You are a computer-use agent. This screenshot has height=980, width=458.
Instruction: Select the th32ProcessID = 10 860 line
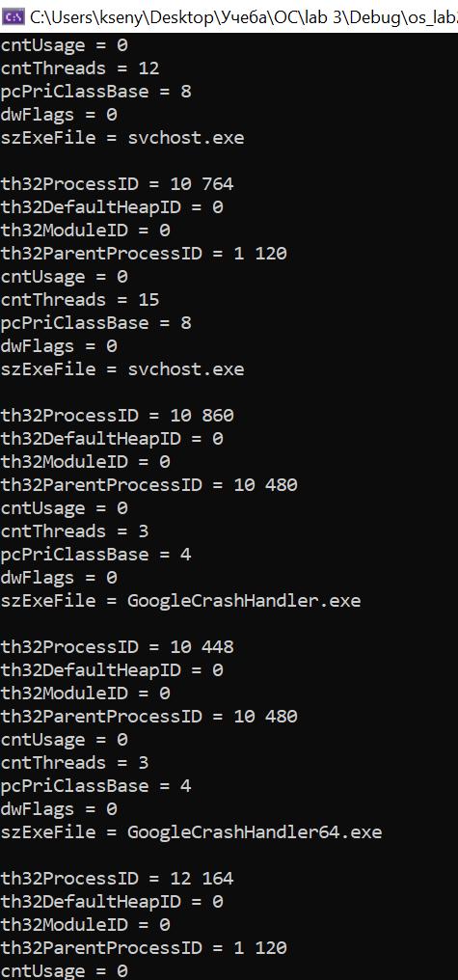117,416
